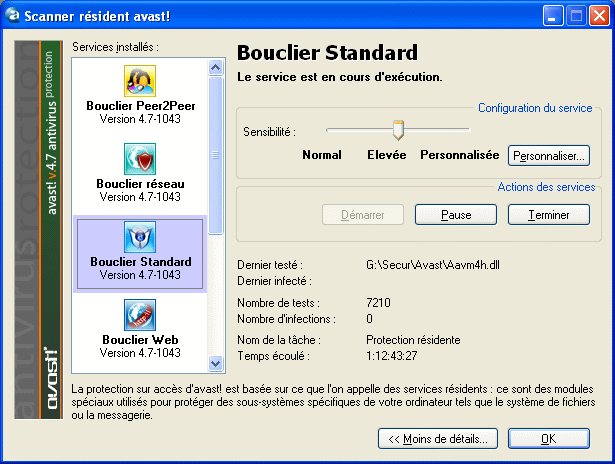
Task: Collapse view with Moins de détails
Action: point(438,439)
